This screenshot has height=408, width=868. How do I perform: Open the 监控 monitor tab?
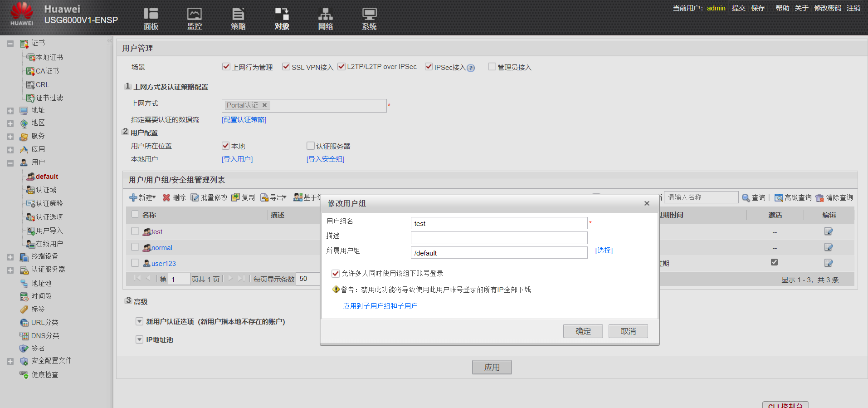pyautogui.click(x=195, y=18)
